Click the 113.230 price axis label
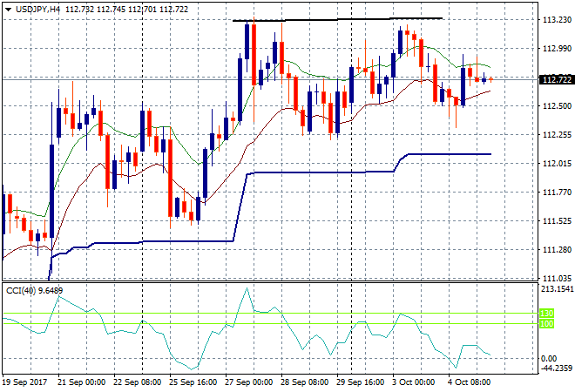Screen dimensions: 575x392 point(557,20)
